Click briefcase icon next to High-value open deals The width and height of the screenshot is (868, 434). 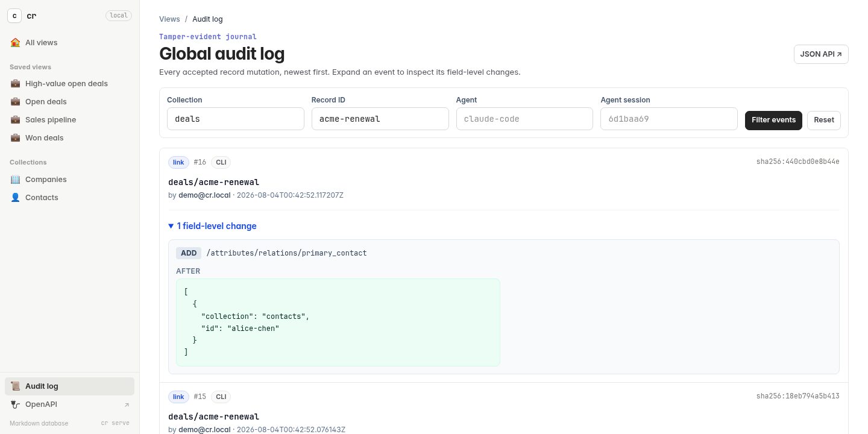[x=15, y=84]
